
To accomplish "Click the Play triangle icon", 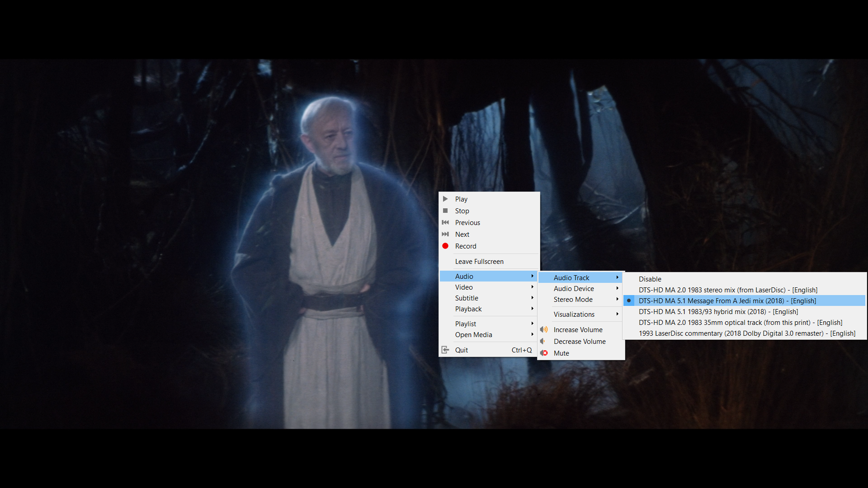I will [x=445, y=199].
